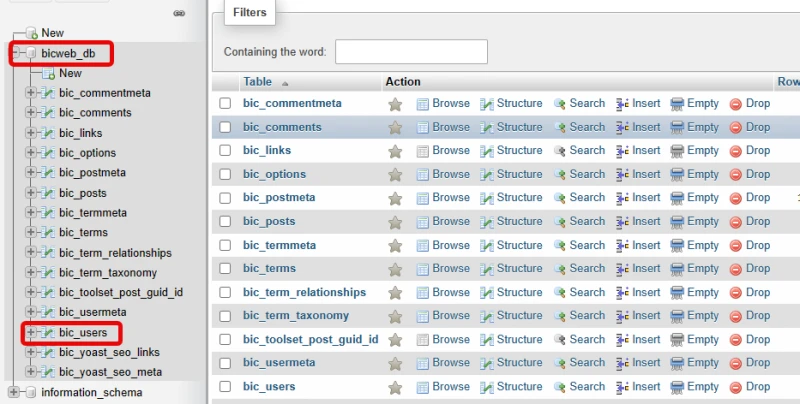Select bic_usermeta row checkbox

[x=225, y=363]
